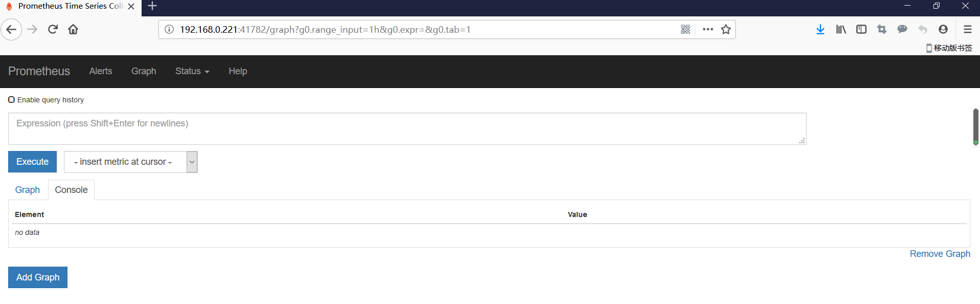980x304 pixels.
Task: Click the Execute button
Action: [x=33, y=162]
